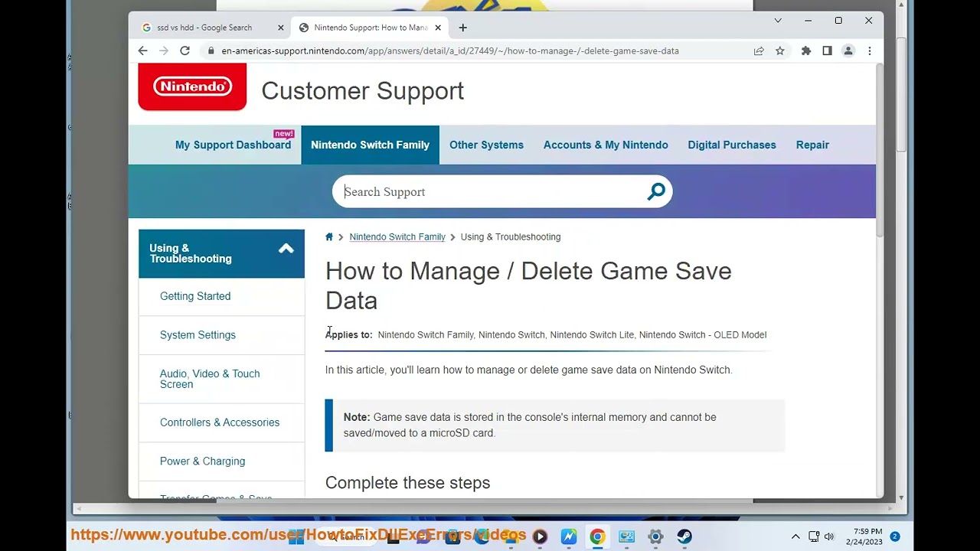
Task: Collapse the Using & Troubleshooting section
Action: coord(286,249)
